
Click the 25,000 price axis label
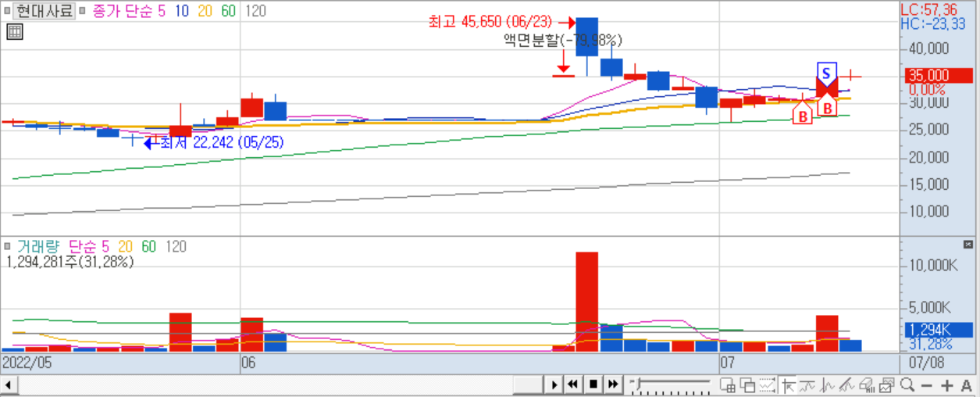pos(928,130)
